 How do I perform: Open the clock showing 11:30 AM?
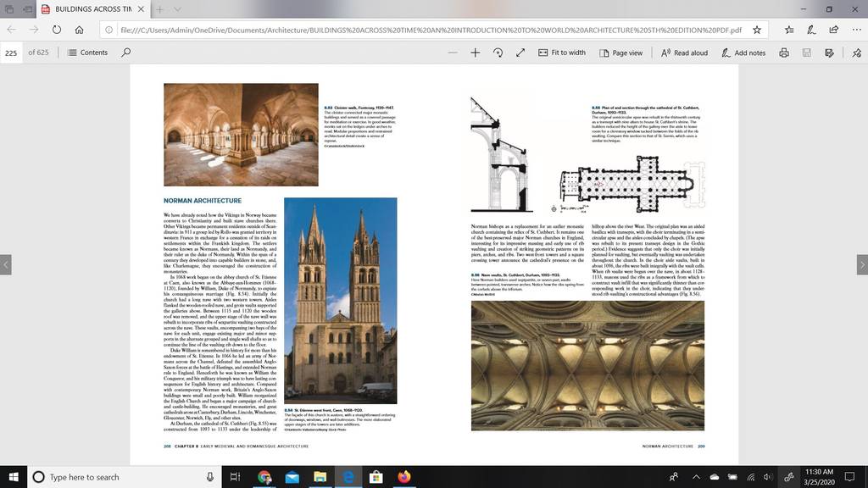(x=820, y=477)
